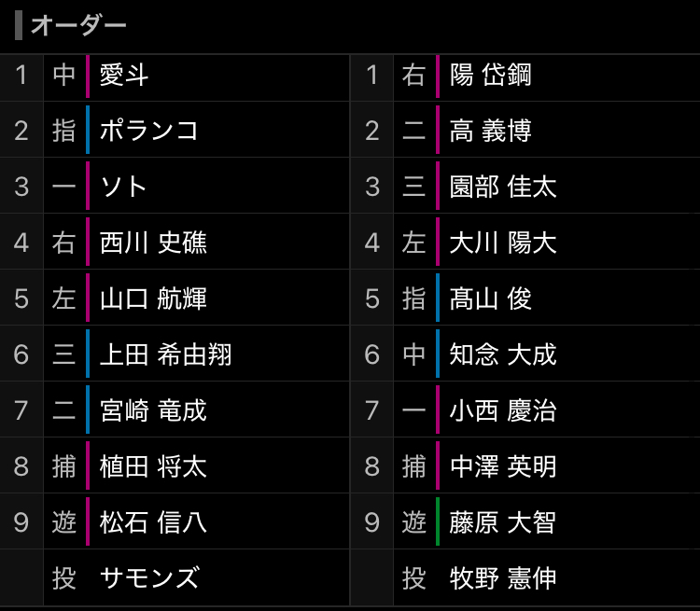
Task: Select designated hitter 髙山 俊
Action: point(491,299)
